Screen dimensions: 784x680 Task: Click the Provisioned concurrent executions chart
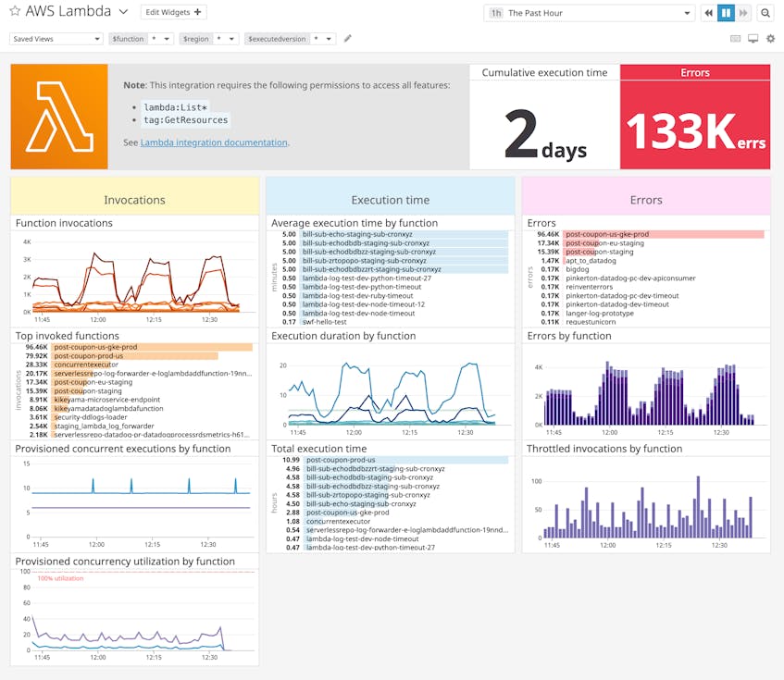[x=135, y=502]
